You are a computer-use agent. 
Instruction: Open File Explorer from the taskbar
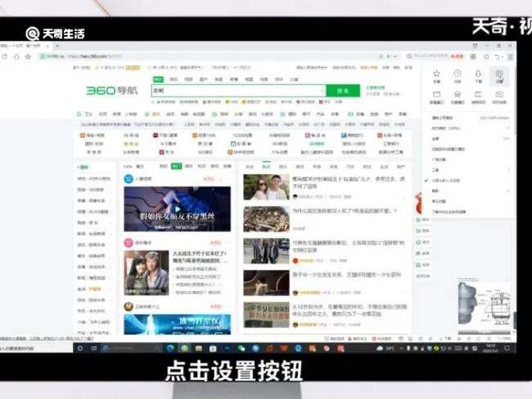click(199, 348)
